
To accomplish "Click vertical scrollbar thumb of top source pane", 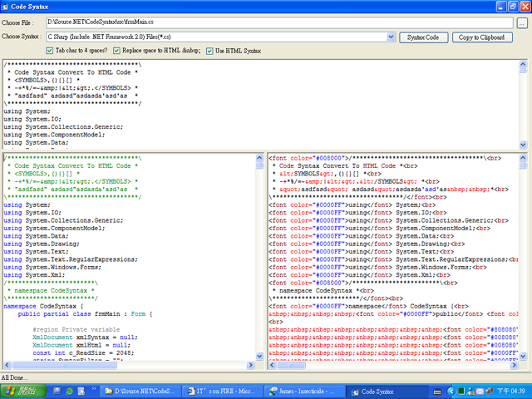I will pyautogui.click(x=523, y=70).
